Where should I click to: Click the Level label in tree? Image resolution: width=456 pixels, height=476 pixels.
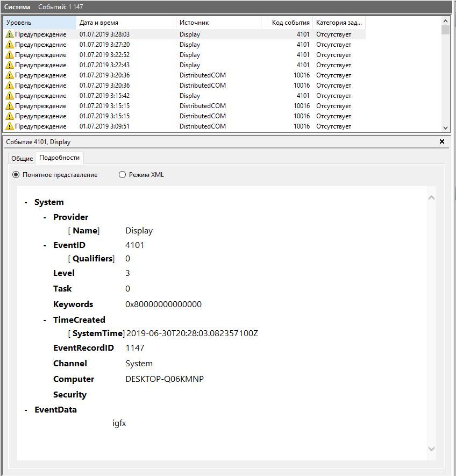point(64,273)
